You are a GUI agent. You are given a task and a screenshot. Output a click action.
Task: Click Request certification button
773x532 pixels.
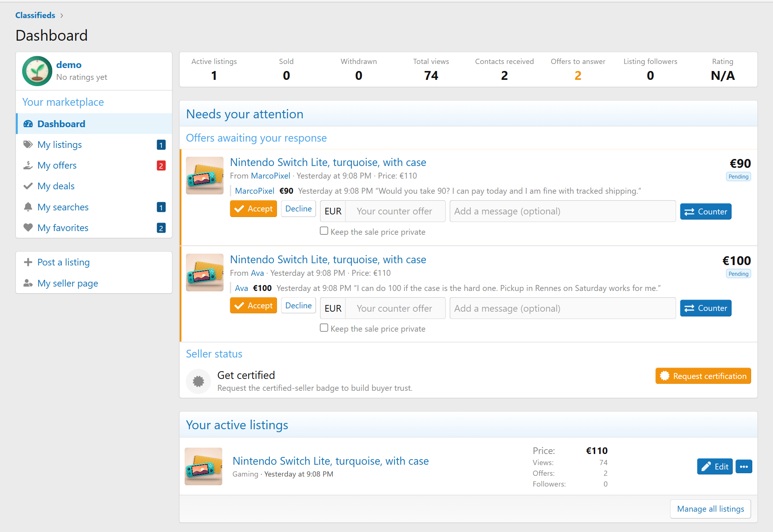point(703,376)
